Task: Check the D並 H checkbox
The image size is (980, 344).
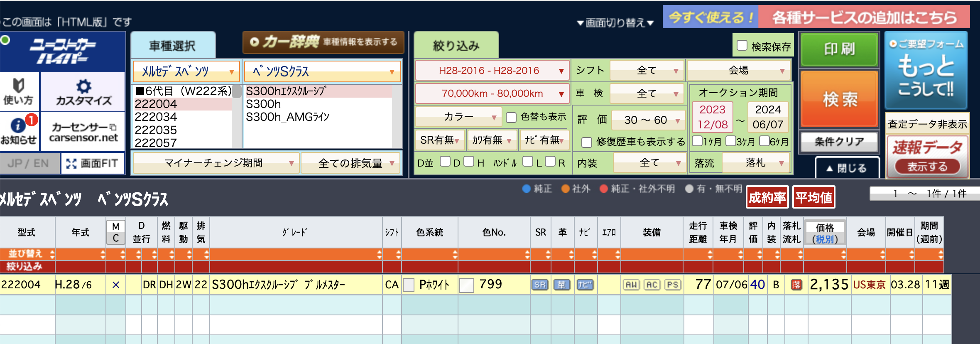Action: (469, 161)
